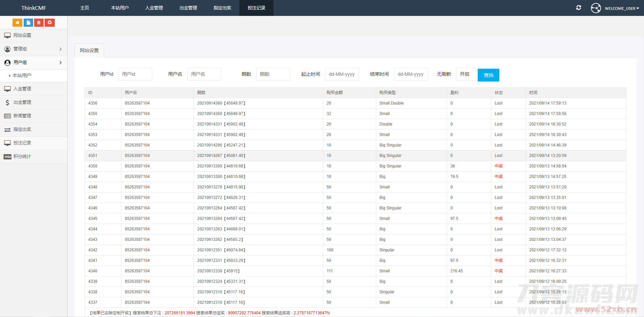The image size is (644, 317).
Task: Switch to the 网站设置 tab
Action: [89, 50]
